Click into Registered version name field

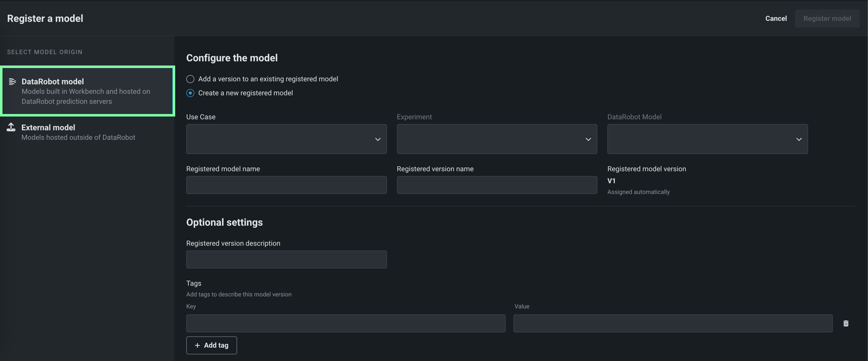pos(497,185)
